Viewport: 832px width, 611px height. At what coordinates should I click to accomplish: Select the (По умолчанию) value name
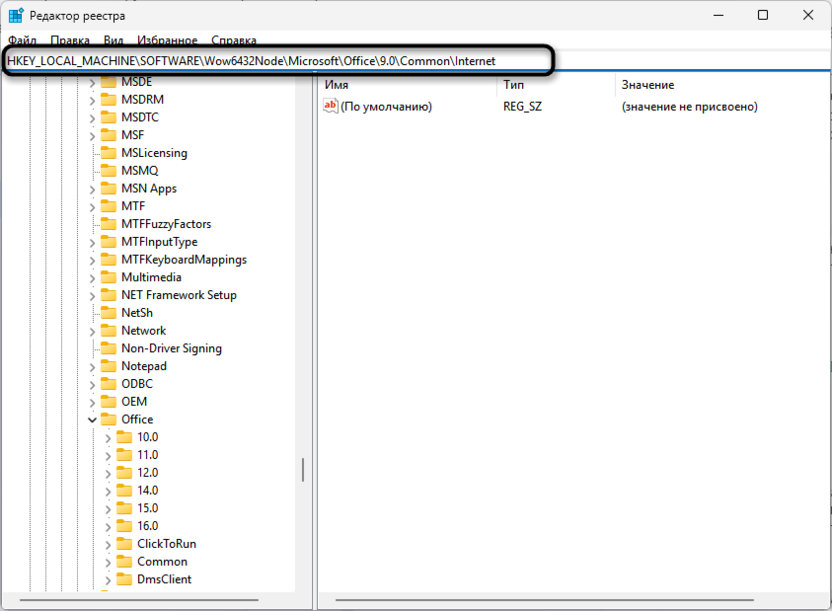386,107
